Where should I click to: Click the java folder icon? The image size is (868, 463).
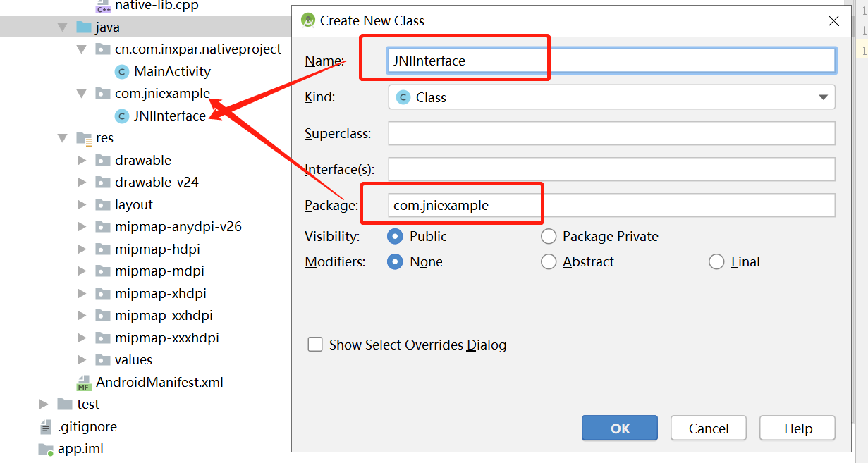[84, 27]
